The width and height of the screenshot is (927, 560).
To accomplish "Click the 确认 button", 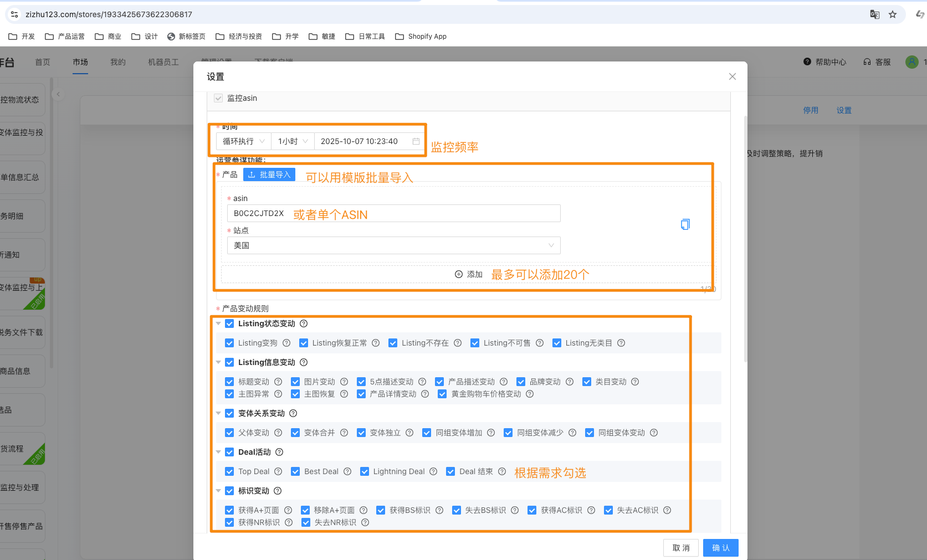I will tap(721, 548).
